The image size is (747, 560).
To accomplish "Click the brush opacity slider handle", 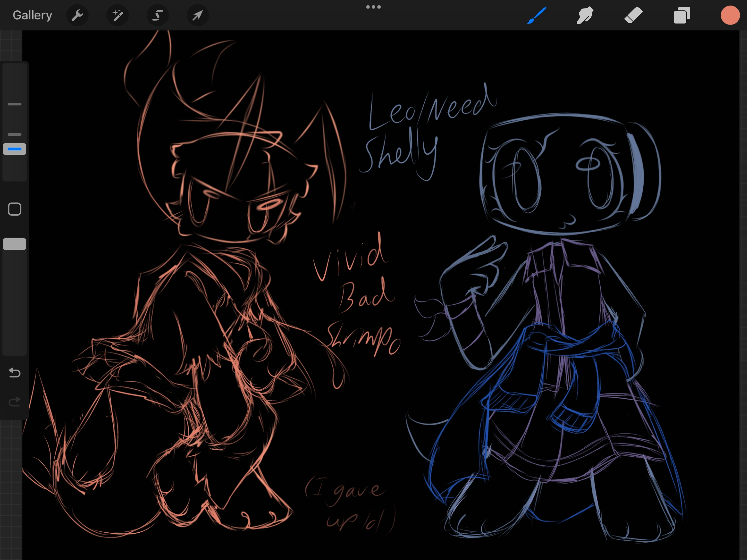I will click(15, 244).
